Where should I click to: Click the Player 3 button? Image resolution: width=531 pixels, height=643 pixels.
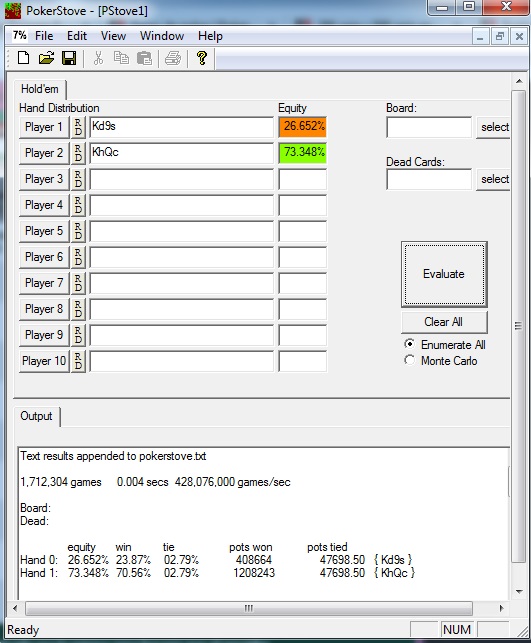pos(44,179)
